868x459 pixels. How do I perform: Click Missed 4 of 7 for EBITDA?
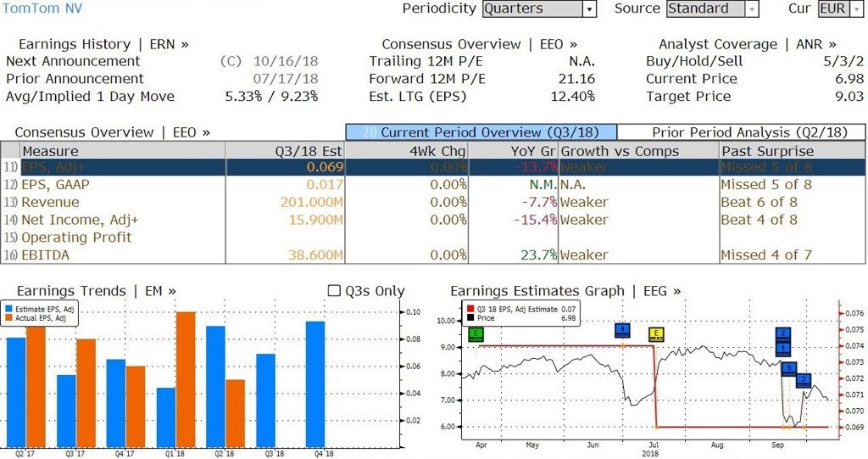tap(766, 255)
